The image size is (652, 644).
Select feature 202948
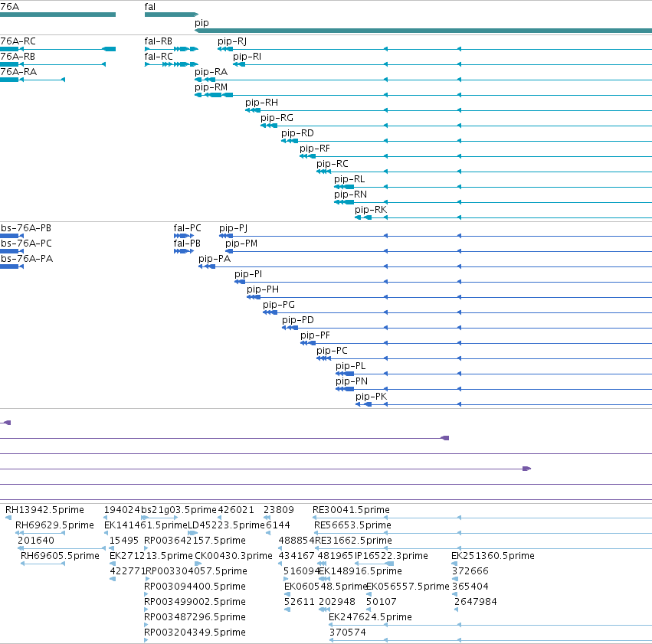337,602
